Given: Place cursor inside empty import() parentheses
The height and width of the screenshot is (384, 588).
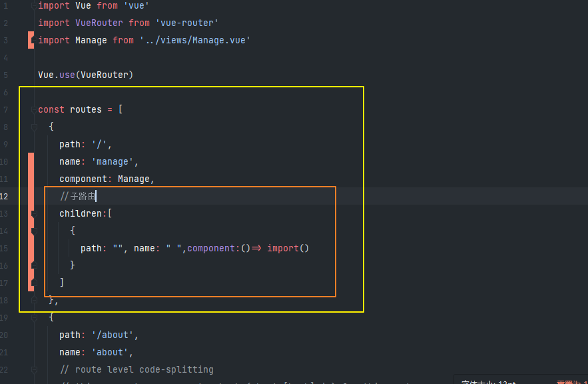Looking at the screenshot, I should click(302, 249).
